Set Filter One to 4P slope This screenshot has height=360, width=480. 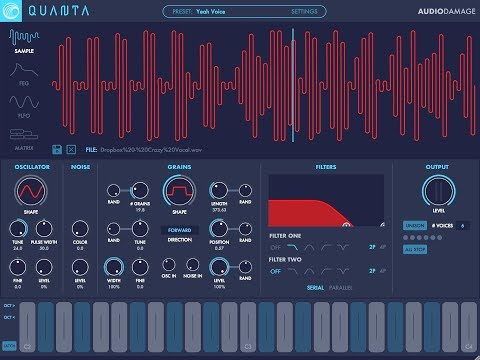(x=383, y=247)
